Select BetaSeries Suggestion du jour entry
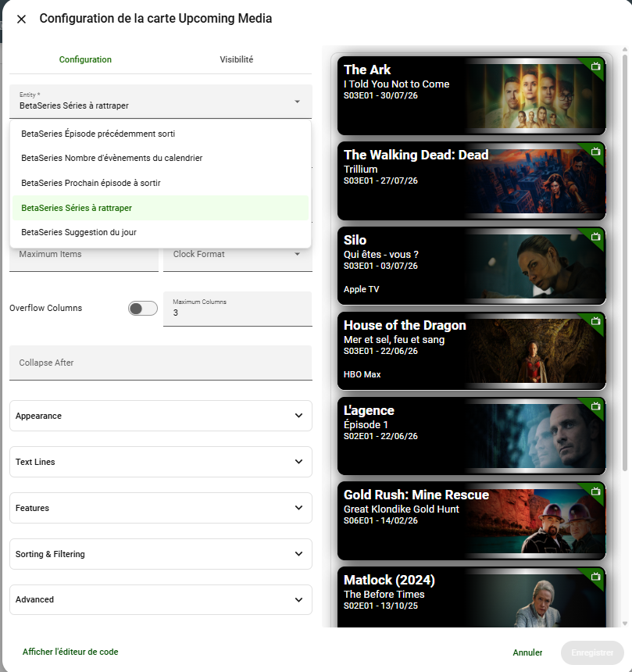The height and width of the screenshot is (672, 632). (161, 232)
